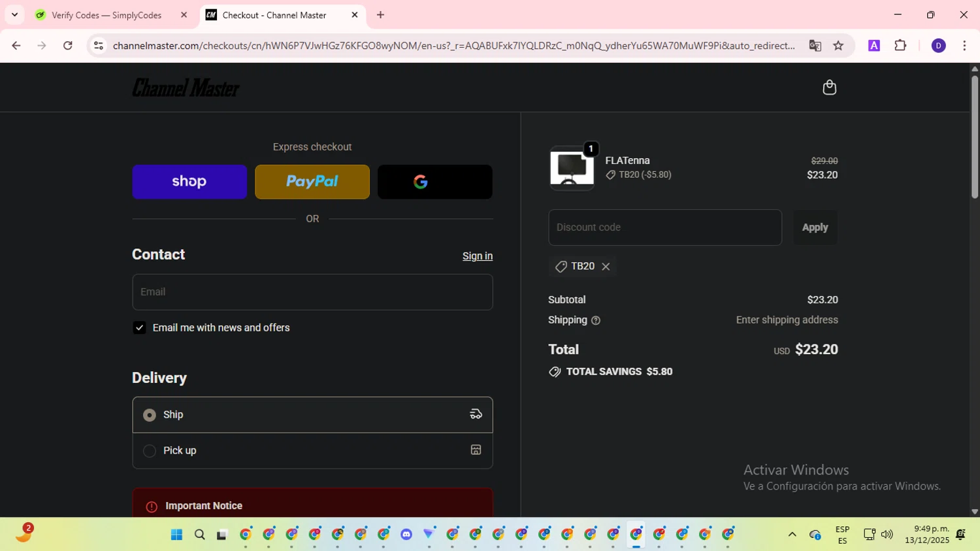Pay with Google Pay button
Viewport: 980px width, 551px height.
coord(435,182)
